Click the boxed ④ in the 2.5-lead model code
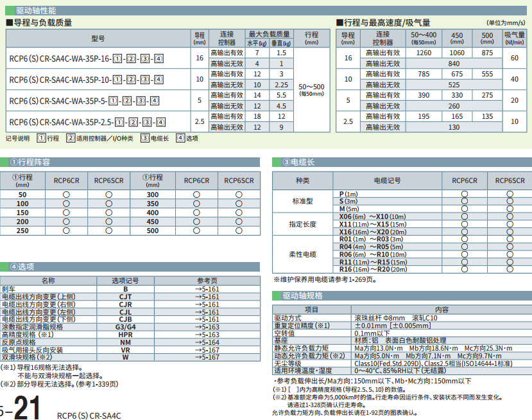 160,121
